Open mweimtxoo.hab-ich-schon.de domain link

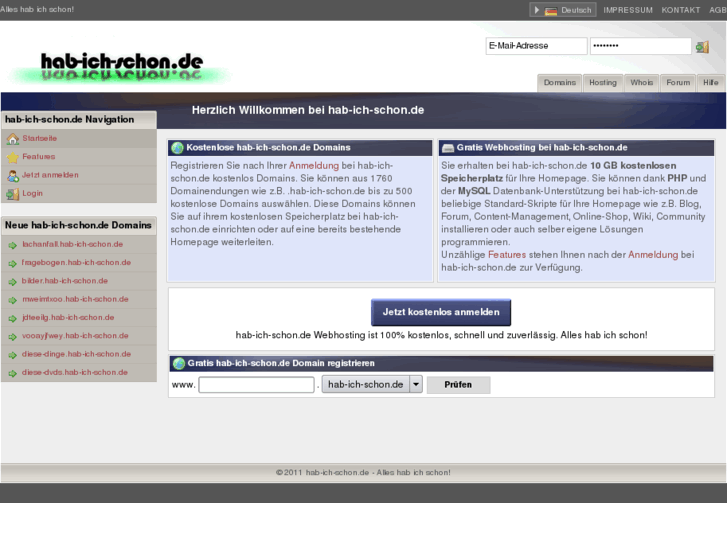click(75, 299)
